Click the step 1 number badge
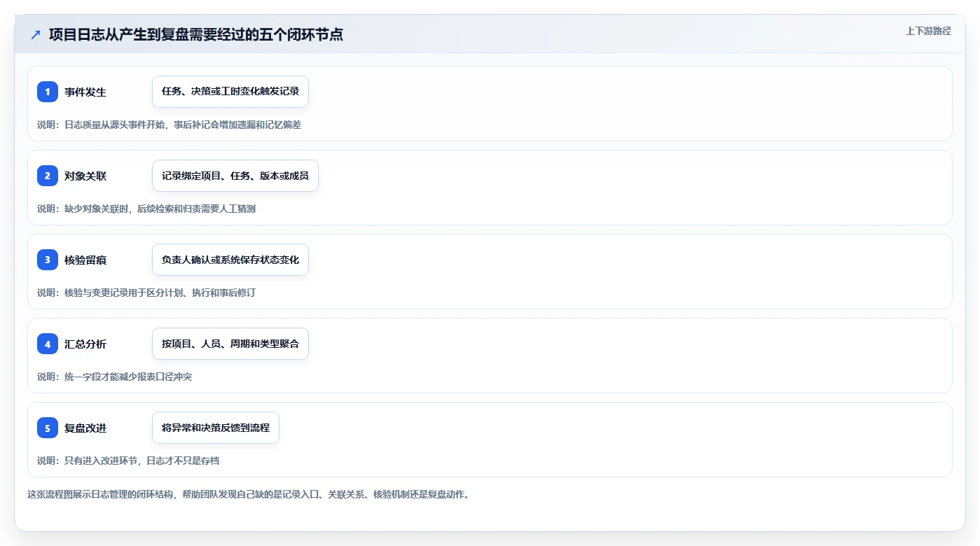The image size is (980, 546). (x=48, y=92)
